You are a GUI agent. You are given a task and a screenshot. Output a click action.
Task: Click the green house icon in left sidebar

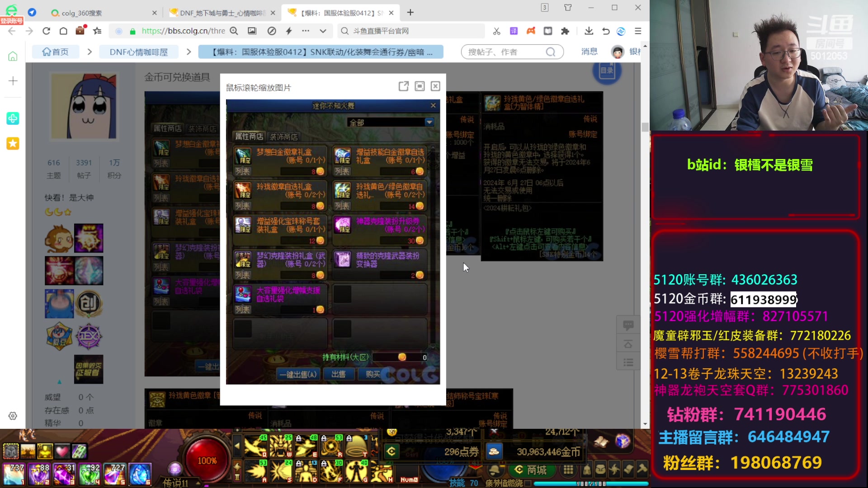coord(13,56)
